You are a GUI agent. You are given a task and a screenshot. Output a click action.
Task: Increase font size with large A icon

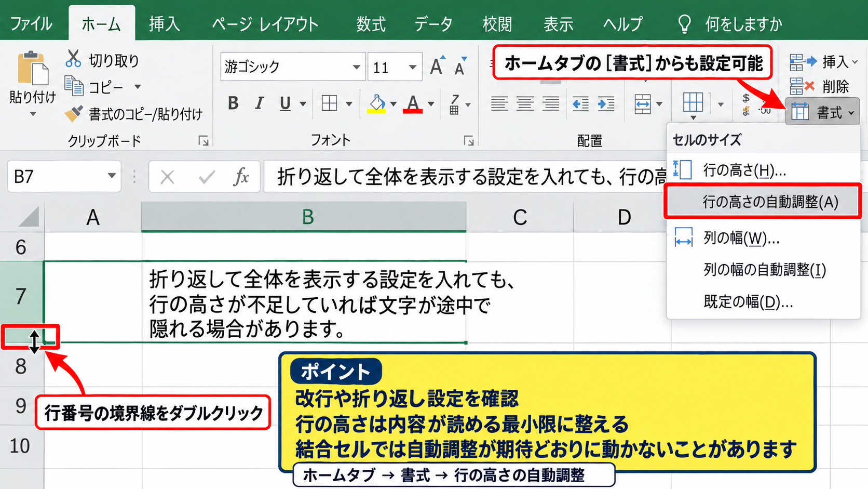[x=438, y=66]
